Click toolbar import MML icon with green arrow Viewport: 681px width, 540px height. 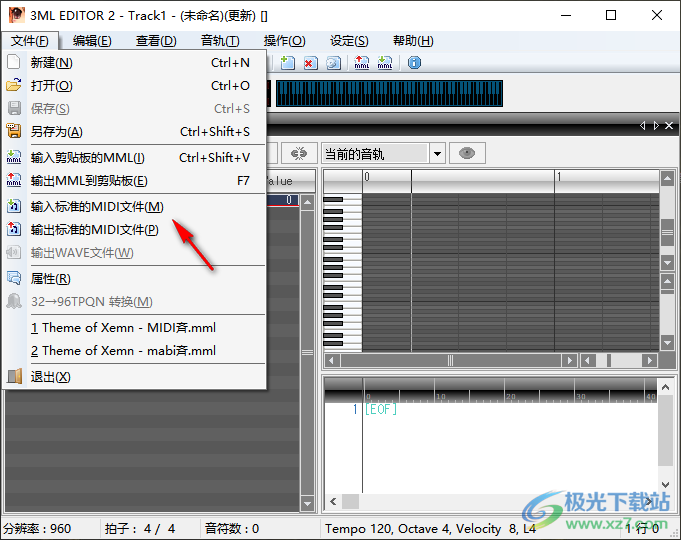[x=385, y=63]
